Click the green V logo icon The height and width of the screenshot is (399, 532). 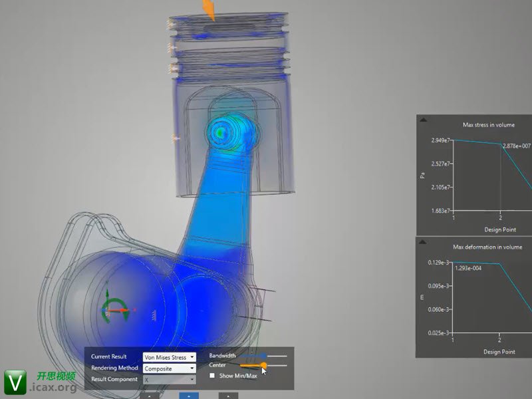pyautogui.click(x=15, y=381)
